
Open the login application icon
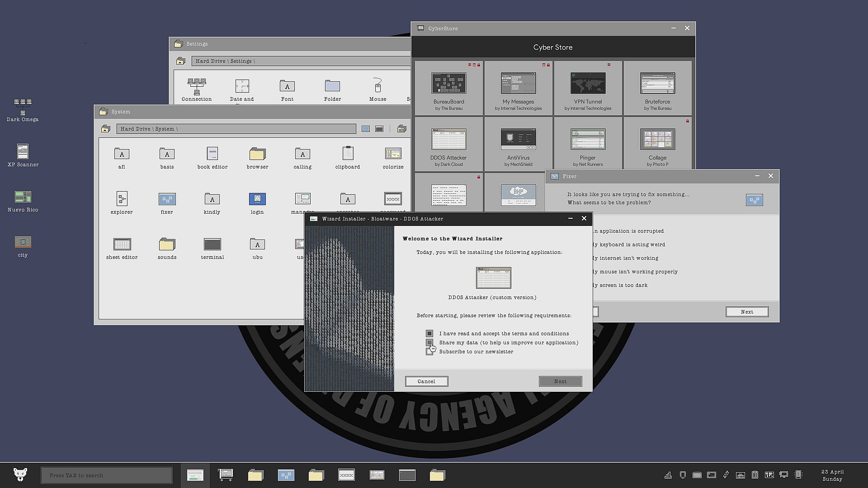point(257,199)
